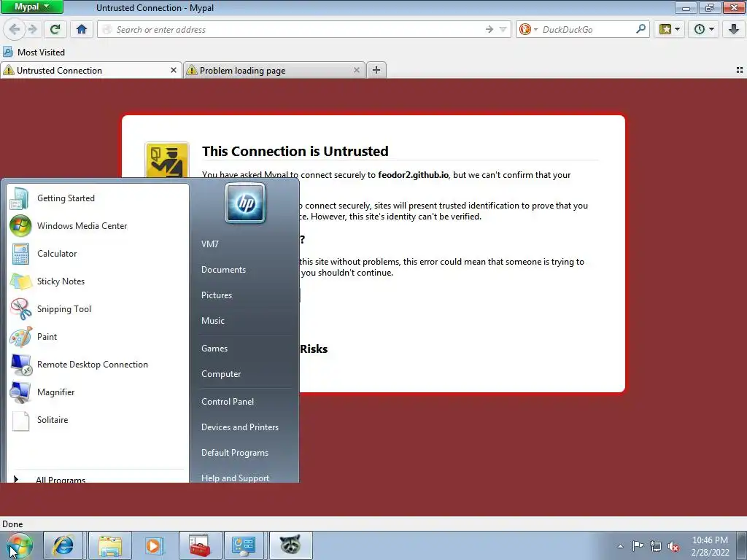Viewport: 747px width, 560px height.
Task: Launch Paint from Start menu
Action: (x=98, y=336)
